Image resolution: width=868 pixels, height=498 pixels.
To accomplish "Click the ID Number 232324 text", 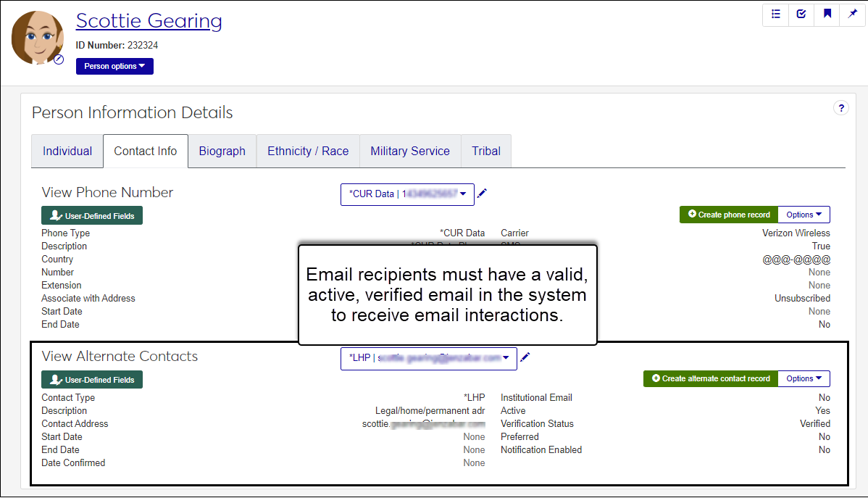I will point(117,46).
